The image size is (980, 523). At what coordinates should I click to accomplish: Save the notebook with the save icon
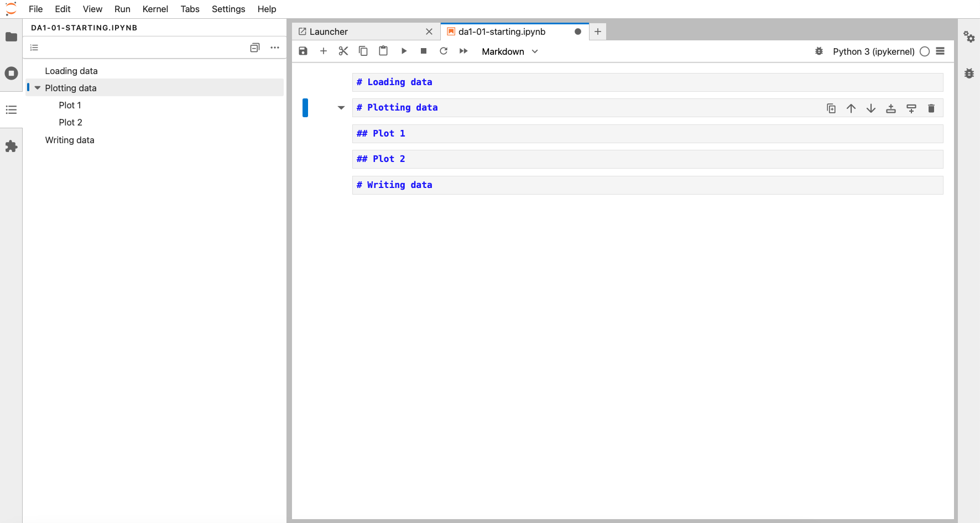pyautogui.click(x=303, y=51)
